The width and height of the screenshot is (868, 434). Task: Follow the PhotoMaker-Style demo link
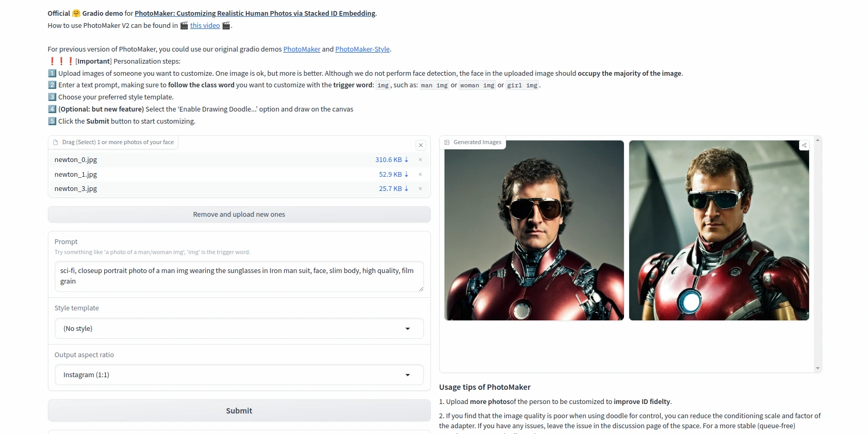coord(362,49)
